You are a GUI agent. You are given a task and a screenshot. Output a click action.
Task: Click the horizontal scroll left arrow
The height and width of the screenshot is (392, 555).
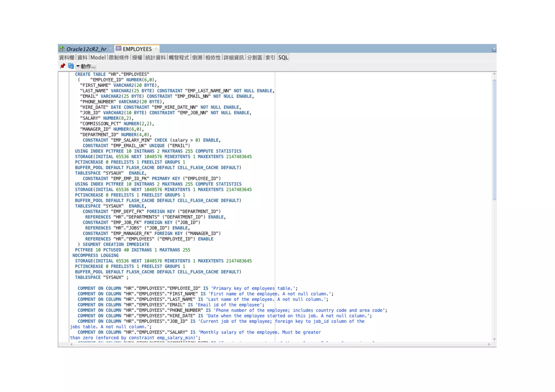coord(71,344)
